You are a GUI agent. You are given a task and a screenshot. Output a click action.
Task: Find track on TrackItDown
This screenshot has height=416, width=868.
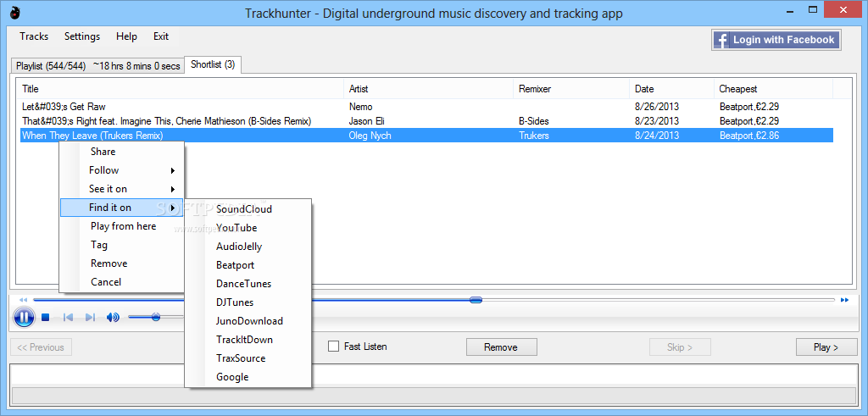tap(248, 340)
